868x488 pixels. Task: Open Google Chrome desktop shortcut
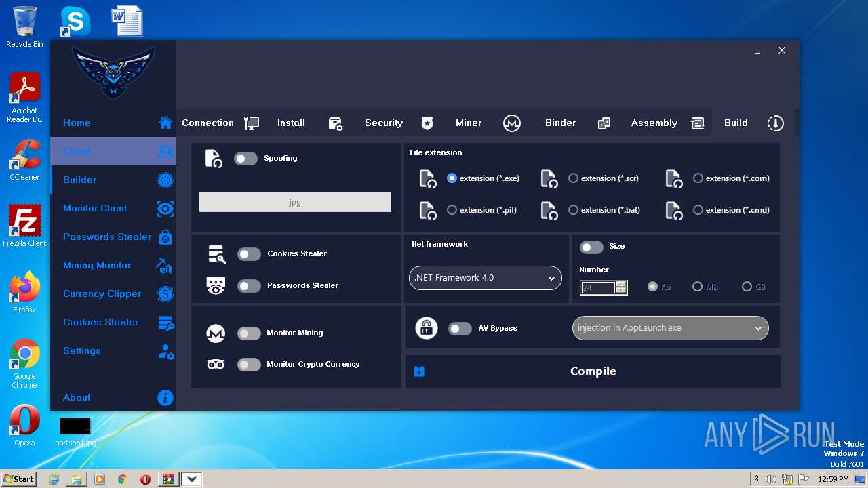coord(24,364)
